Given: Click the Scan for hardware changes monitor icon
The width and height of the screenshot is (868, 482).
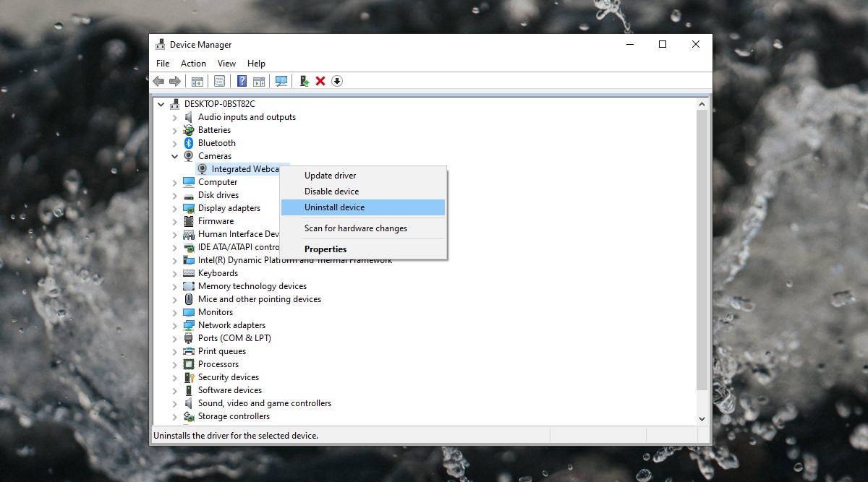Looking at the screenshot, I should (x=281, y=81).
